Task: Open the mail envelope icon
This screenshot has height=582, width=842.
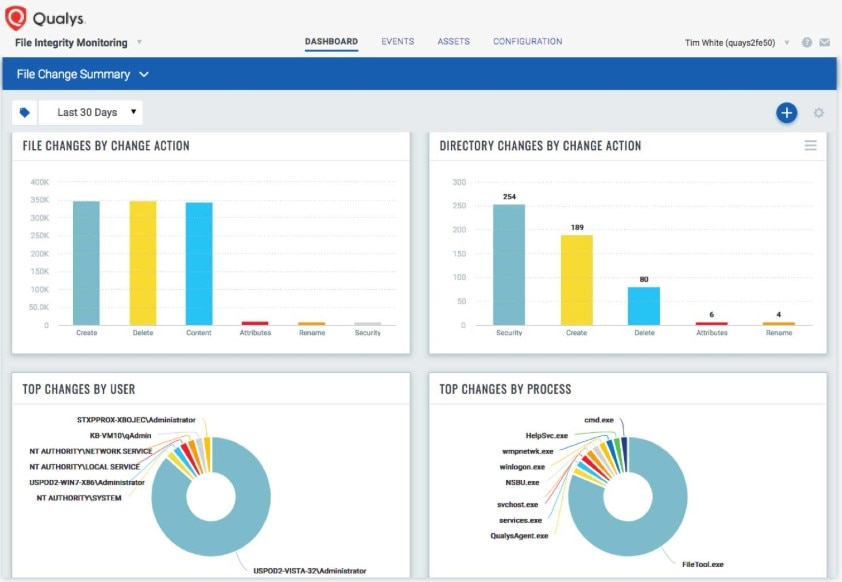Action: coord(824,42)
